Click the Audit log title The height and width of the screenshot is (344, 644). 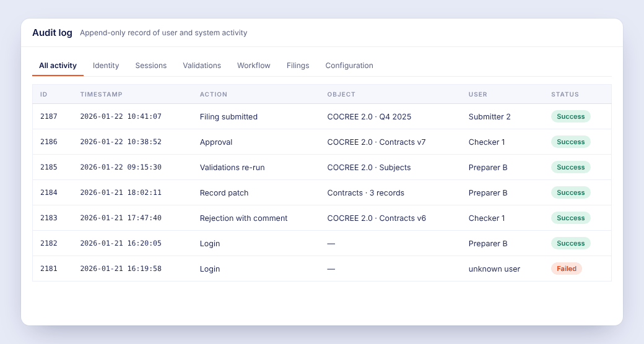pos(52,33)
